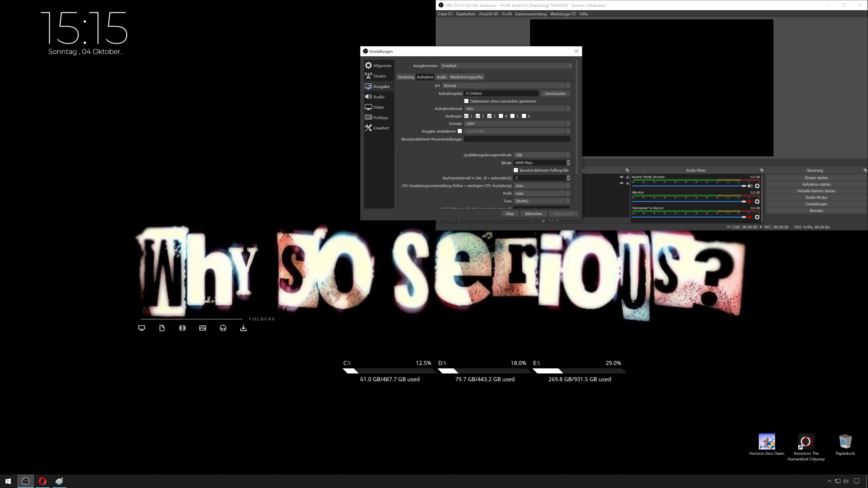Click the Durchsuchen button
868x488 pixels.
click(555, 93)
